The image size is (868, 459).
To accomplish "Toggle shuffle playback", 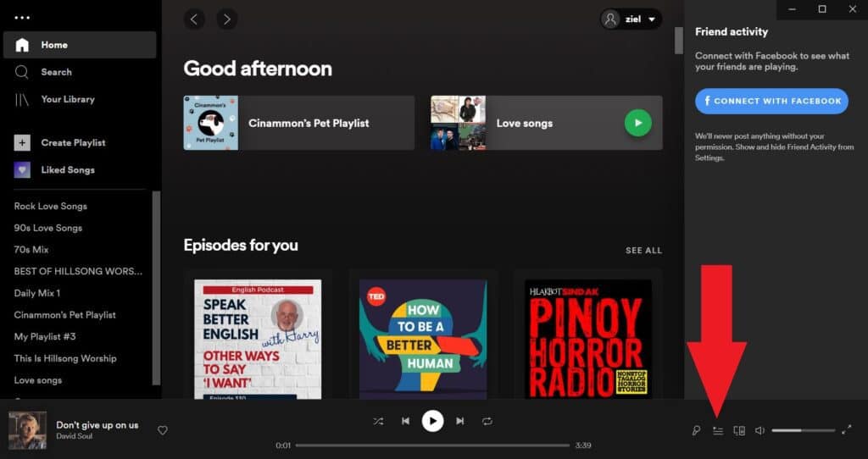I will coord(378,421).
